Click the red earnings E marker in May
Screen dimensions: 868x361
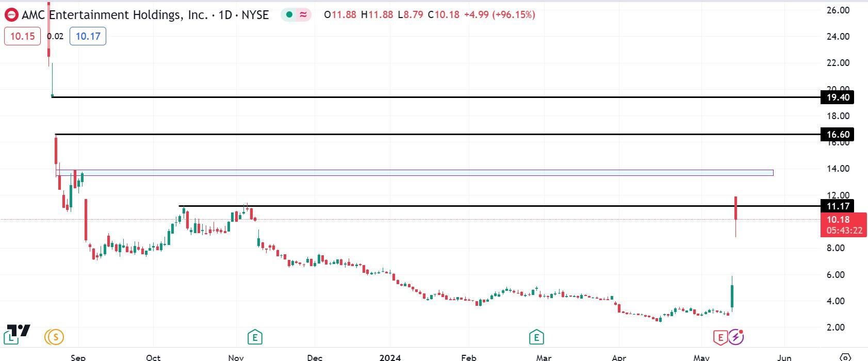tap(720, 337)
